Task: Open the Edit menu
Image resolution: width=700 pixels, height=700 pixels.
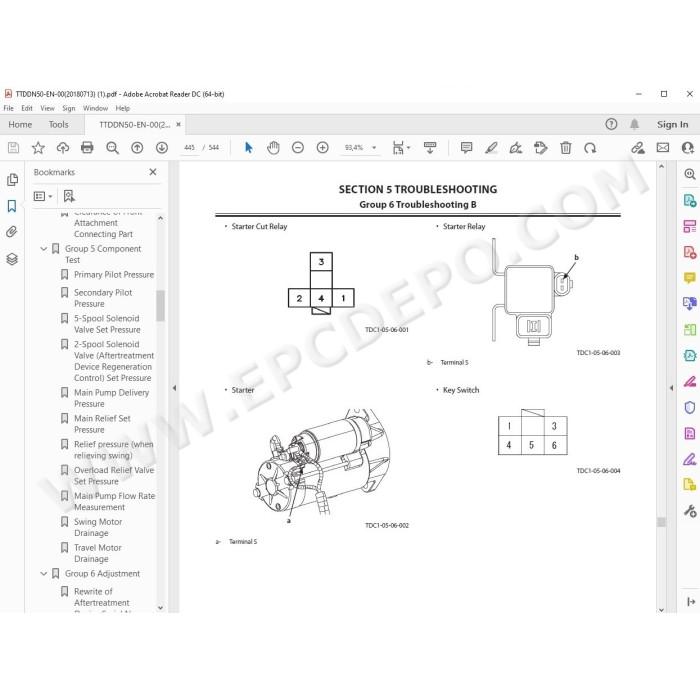Action: [x=27, y=108]
